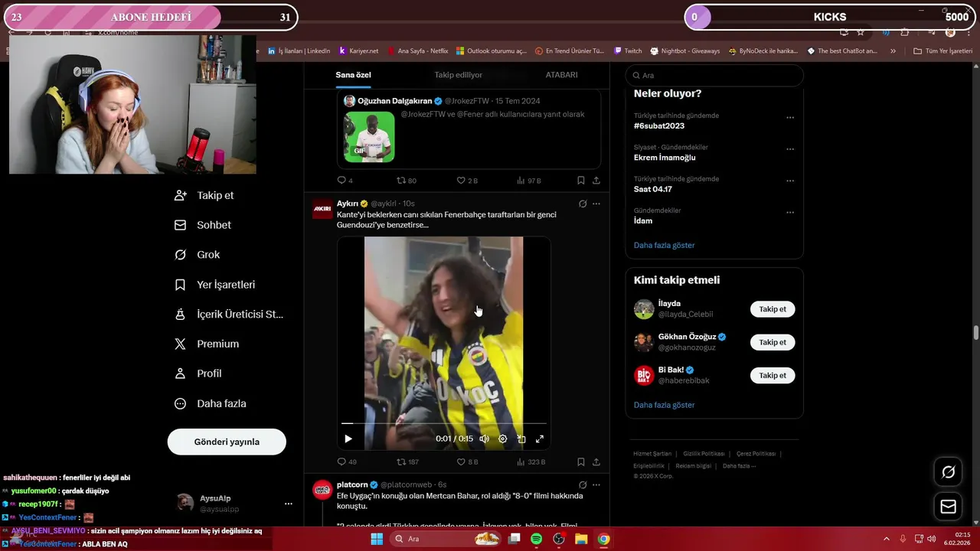Open the GIF thumbnail in Oğuzhan's reply
Viewport: 980px width, 551px height.
point(370,137)
